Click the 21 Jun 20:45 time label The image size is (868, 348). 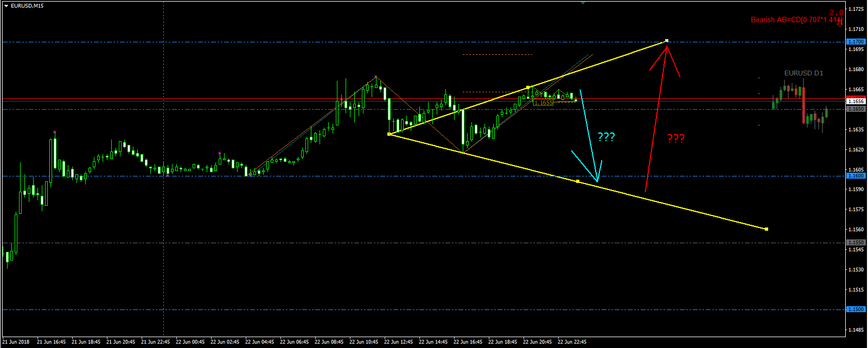[x=120, y=342]
